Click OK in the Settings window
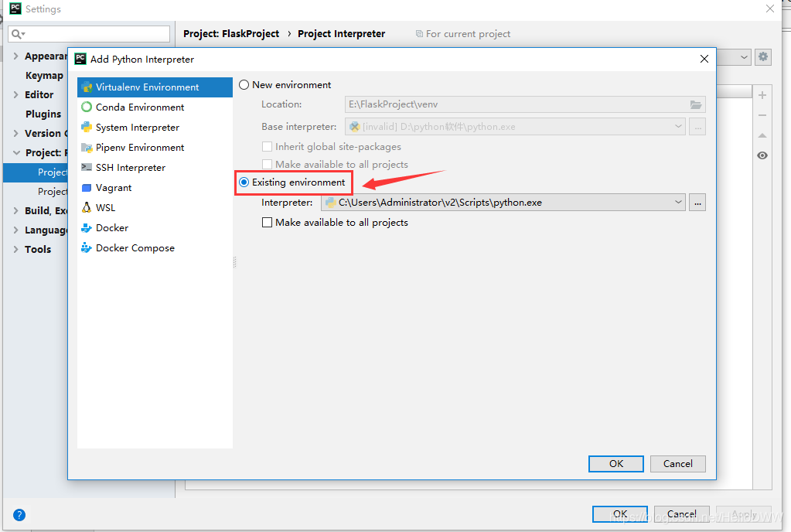Screen dimensions: 791x532 pos(620,514)
